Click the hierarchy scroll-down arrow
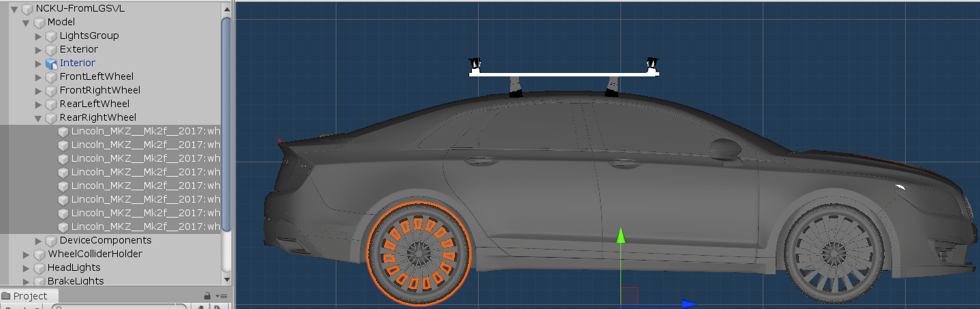980x309 pixels. pos(227,279)
